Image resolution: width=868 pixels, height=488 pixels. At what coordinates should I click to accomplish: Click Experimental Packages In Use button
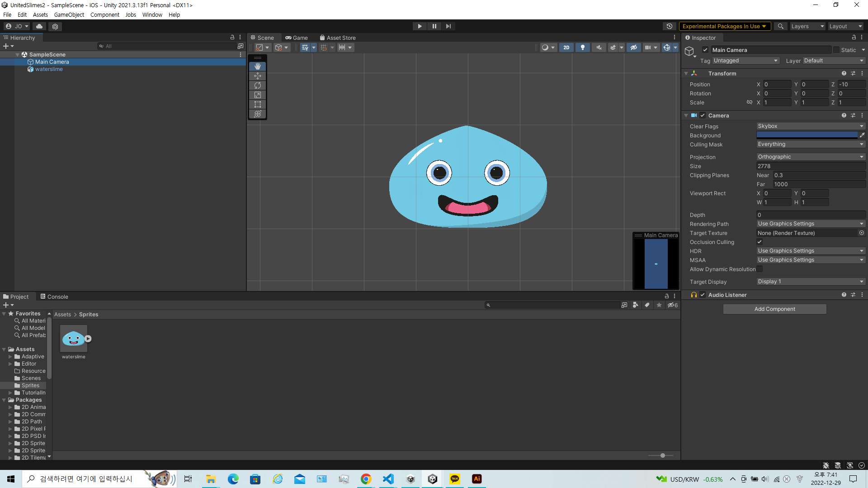point(724,26)
